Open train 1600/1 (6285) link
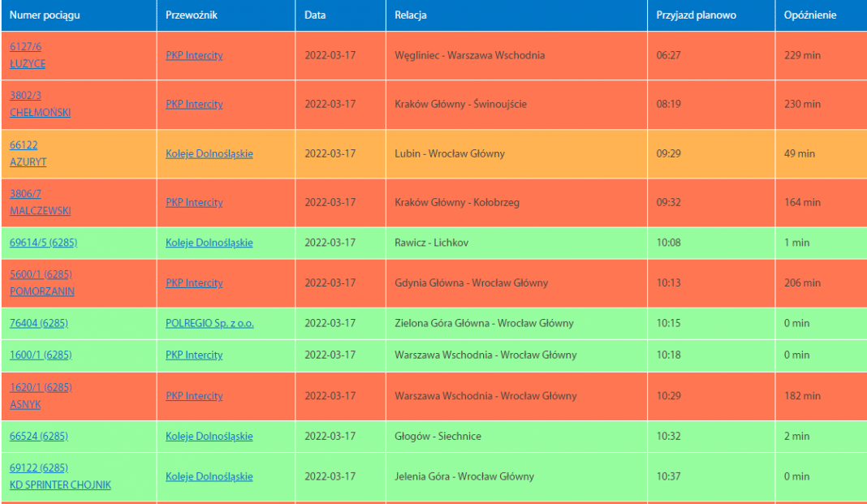The image size is (867, 504). tap(41, 355)
